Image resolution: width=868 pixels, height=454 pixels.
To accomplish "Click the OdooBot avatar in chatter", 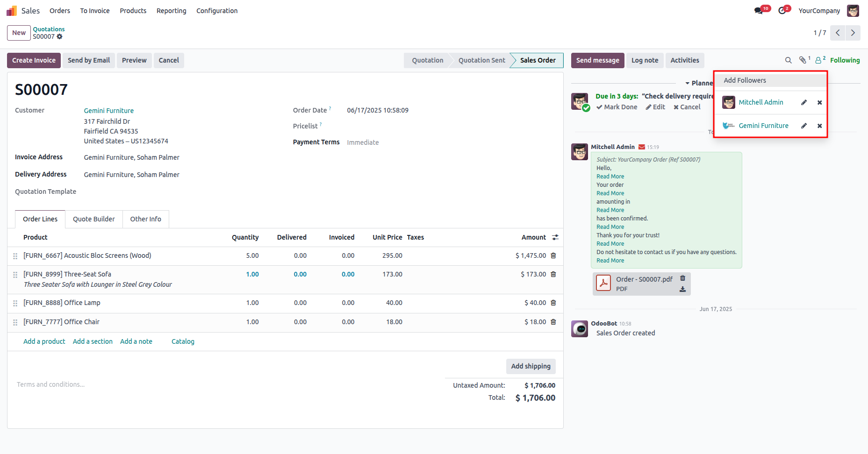I will pos(580,329).
